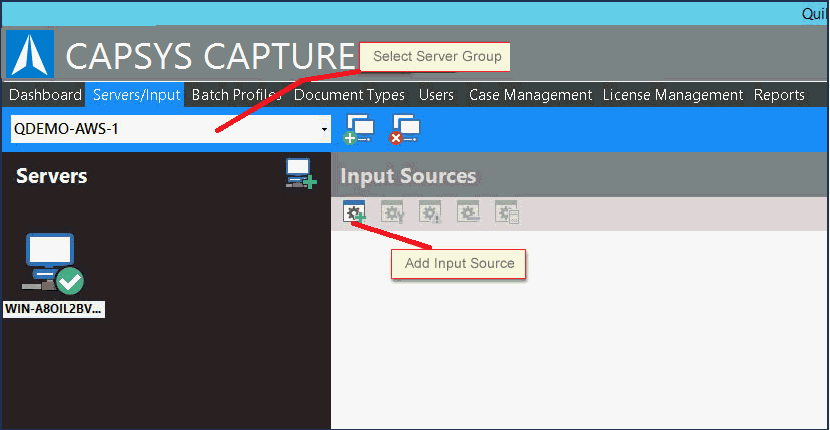The width and height of the screenshot is (830, 430).
Task: Open the Document Types tab
Action: coord(349,95)
